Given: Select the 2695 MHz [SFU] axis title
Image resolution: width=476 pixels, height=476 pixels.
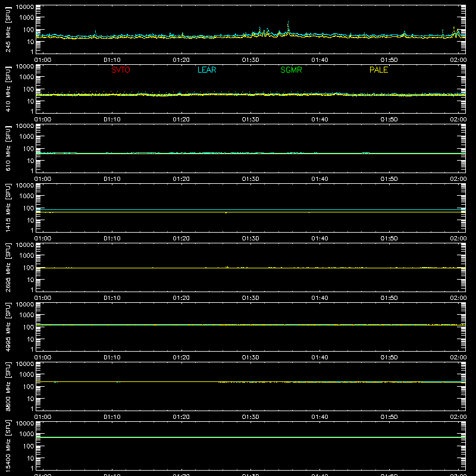Looking at the screenshot, I should [8, 268].
